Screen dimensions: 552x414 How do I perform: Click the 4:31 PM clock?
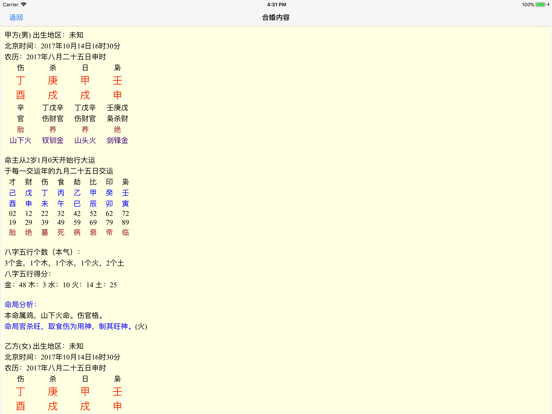(276, 5)
